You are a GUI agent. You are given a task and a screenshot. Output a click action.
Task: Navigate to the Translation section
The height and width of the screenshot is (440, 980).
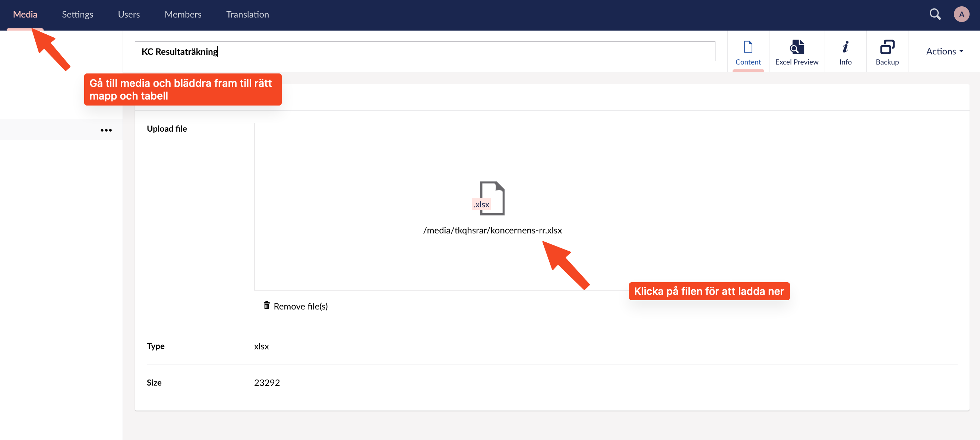pos(247,15)
